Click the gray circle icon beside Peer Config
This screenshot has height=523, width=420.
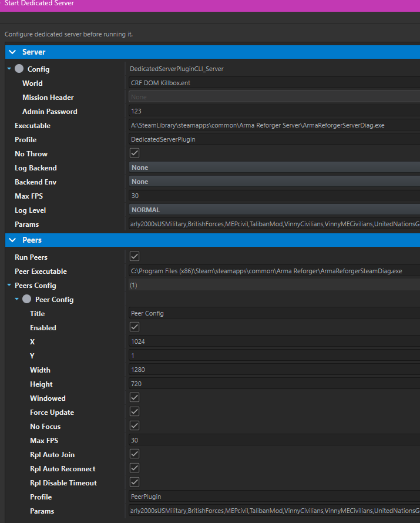click(28, 300)
